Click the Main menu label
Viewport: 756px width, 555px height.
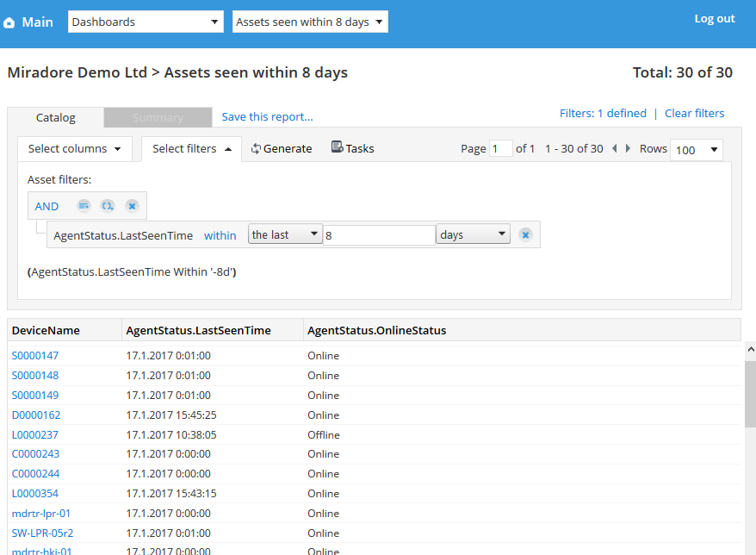tap(38, 22)
